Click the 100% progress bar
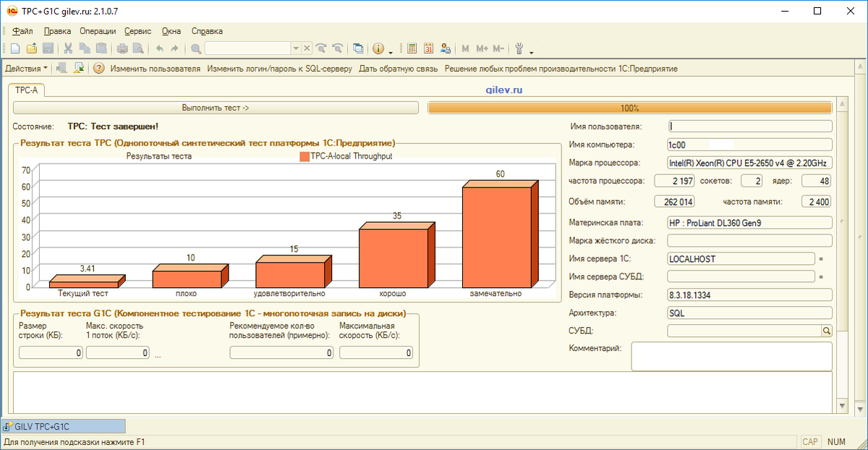868x450 pixels. point(630,108)
